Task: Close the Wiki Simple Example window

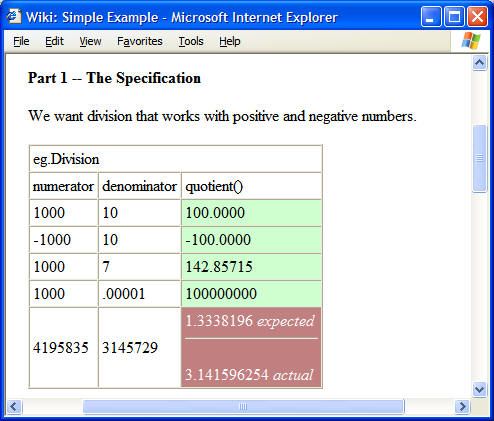Action: [x=477, y=17]
